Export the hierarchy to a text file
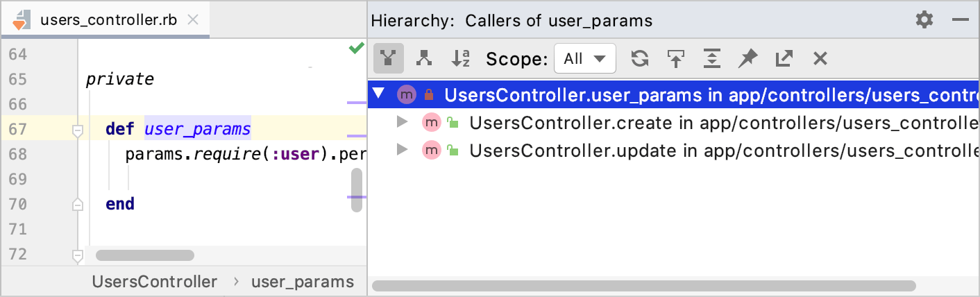 point(784,59)
